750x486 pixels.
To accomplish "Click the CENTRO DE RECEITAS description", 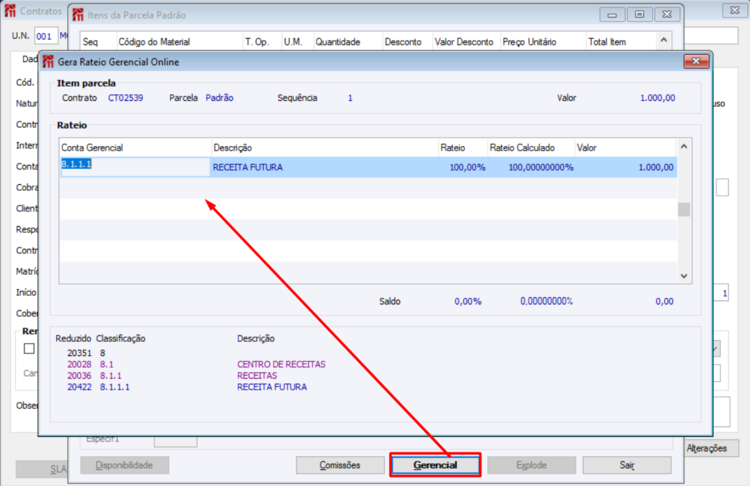I will click(281, 364).
